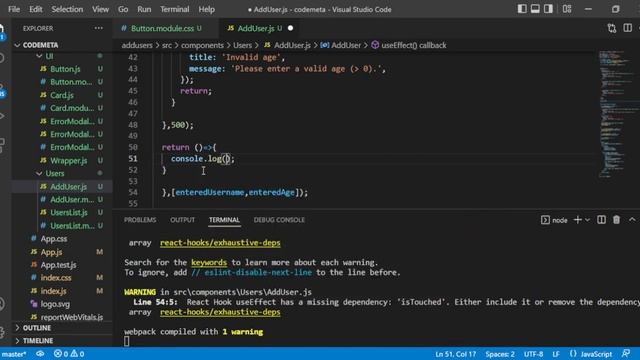Screen dimensions: 640x360
Task: Switch to Button.module.css editor tab
Action: pos(162,28)
